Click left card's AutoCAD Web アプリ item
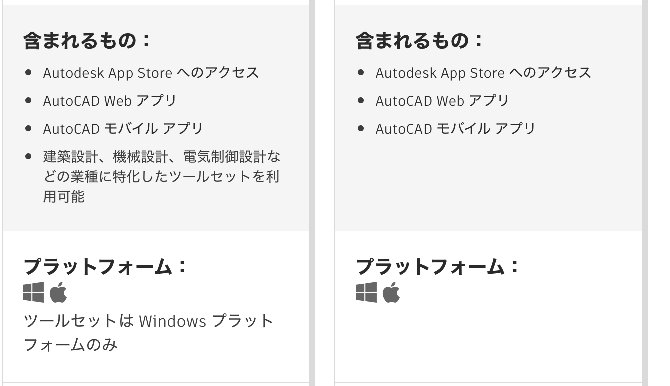Image resolution: width=670 pixels, height=386 pixels. 109,101
